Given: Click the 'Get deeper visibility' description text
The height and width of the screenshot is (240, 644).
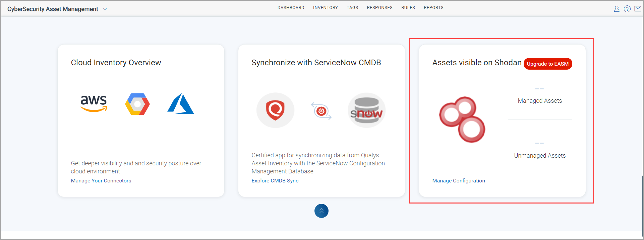Looking at the screenshot, I should coord(136,167).
